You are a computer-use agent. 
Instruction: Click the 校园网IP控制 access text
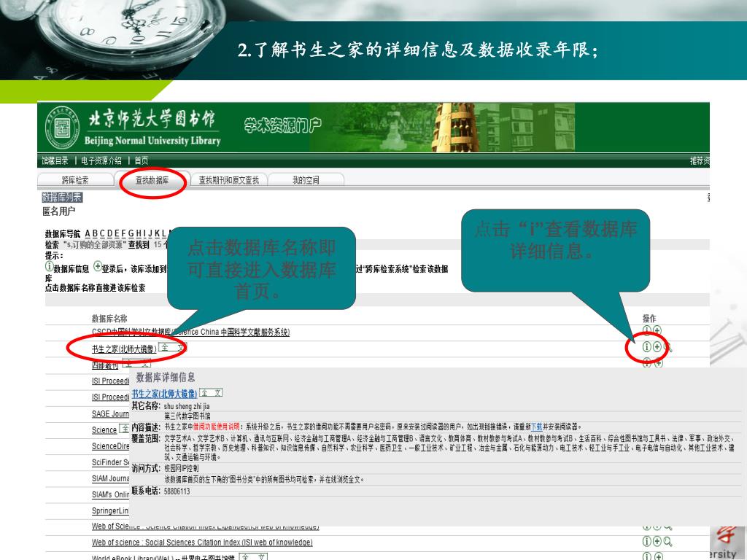(182, 469)
